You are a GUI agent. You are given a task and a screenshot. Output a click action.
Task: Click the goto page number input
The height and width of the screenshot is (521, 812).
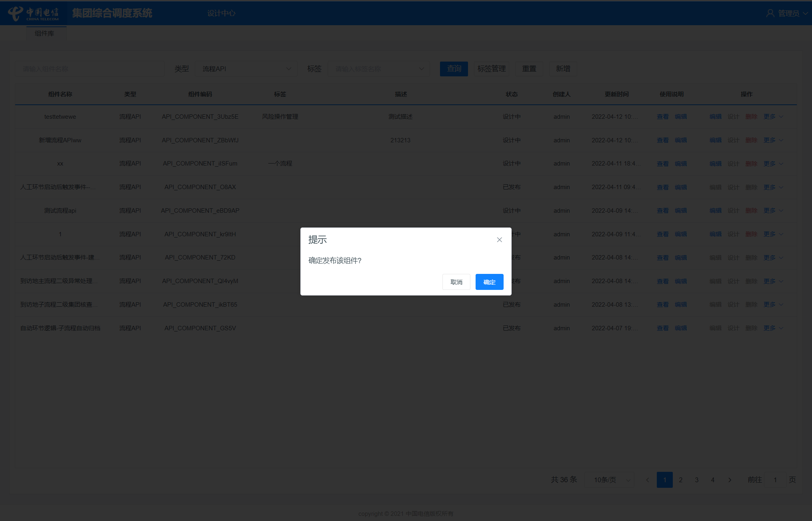click(x=775, y=480)
